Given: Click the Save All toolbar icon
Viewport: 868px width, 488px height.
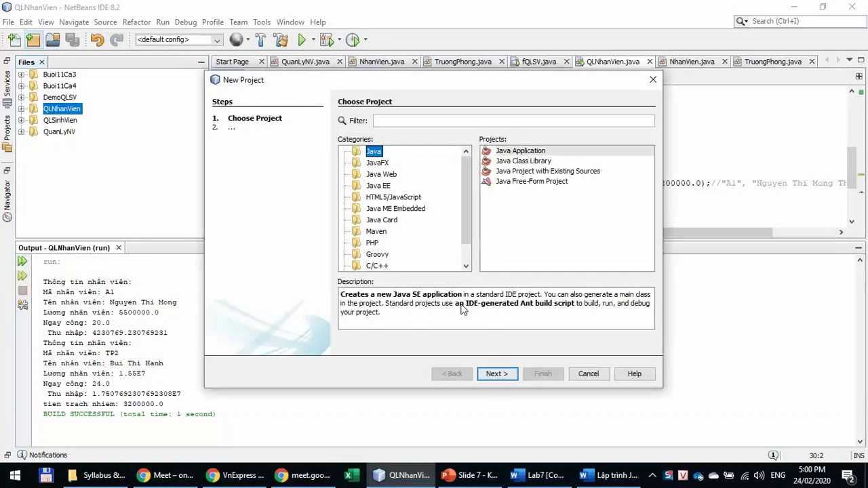Looking at the screenshot, I should [72, 40].
